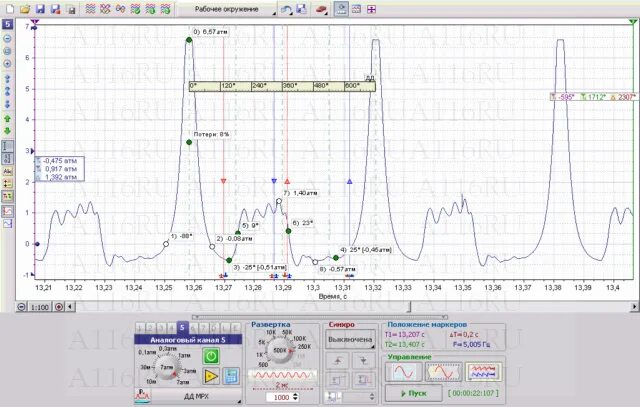Viewport: 640px width, 407px height.
Task: Click the small grey floppy disk icon
Action: 71,9
